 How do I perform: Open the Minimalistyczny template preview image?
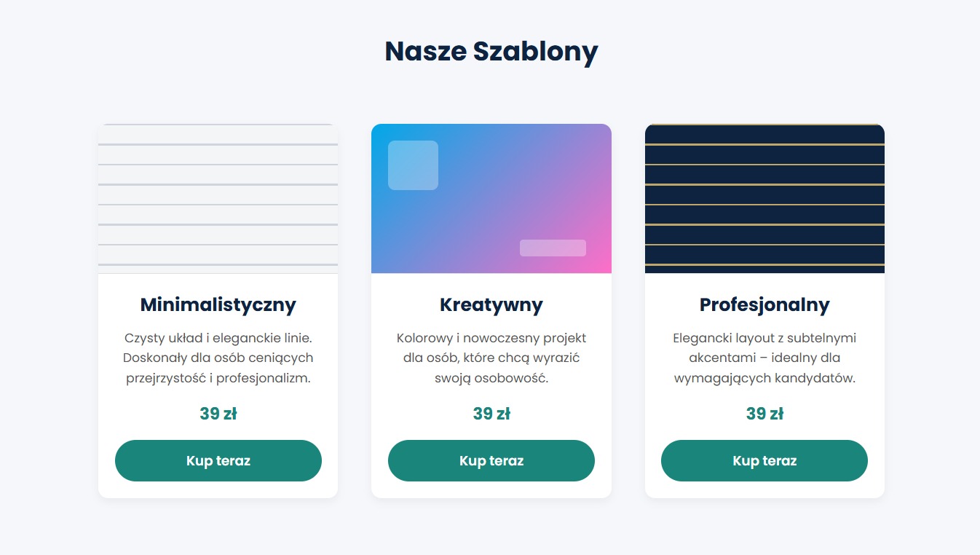tap(218, 198)
